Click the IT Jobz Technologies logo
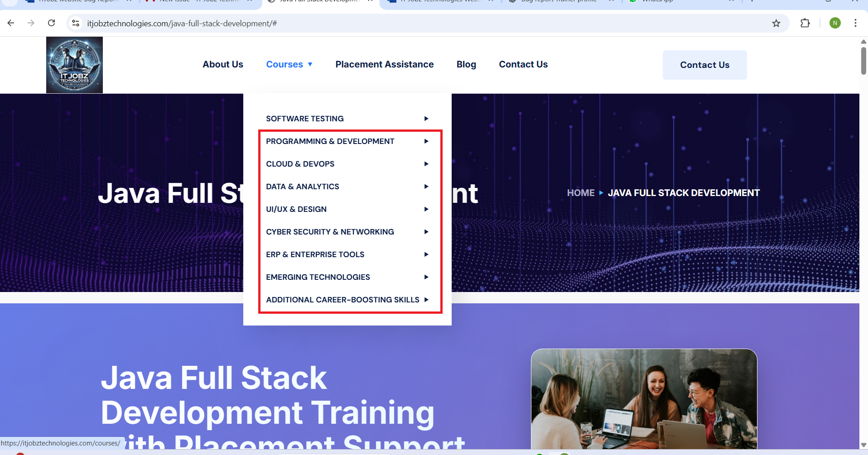The height and width of the screenshot is (455, 868). click(74, 65)
